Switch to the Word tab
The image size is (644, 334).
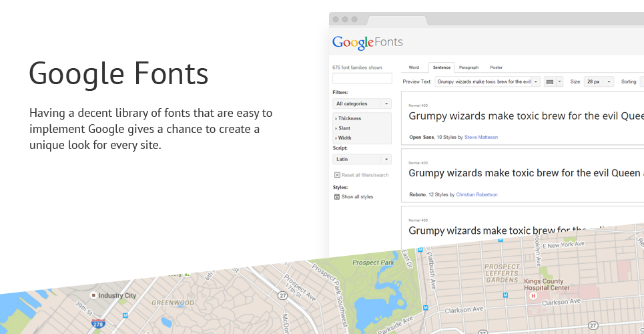pos(414,67)
